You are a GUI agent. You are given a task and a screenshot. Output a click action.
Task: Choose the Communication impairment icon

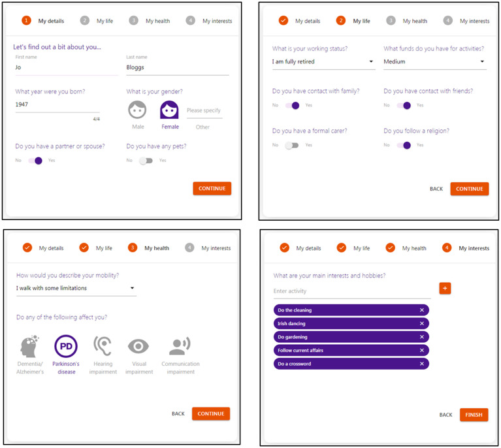[180, 345]
